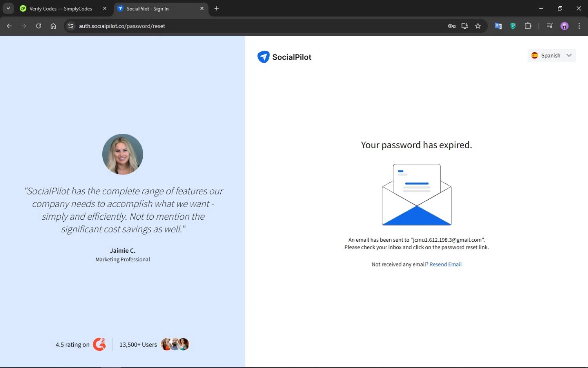Open the saved passwords key icon

452,26
